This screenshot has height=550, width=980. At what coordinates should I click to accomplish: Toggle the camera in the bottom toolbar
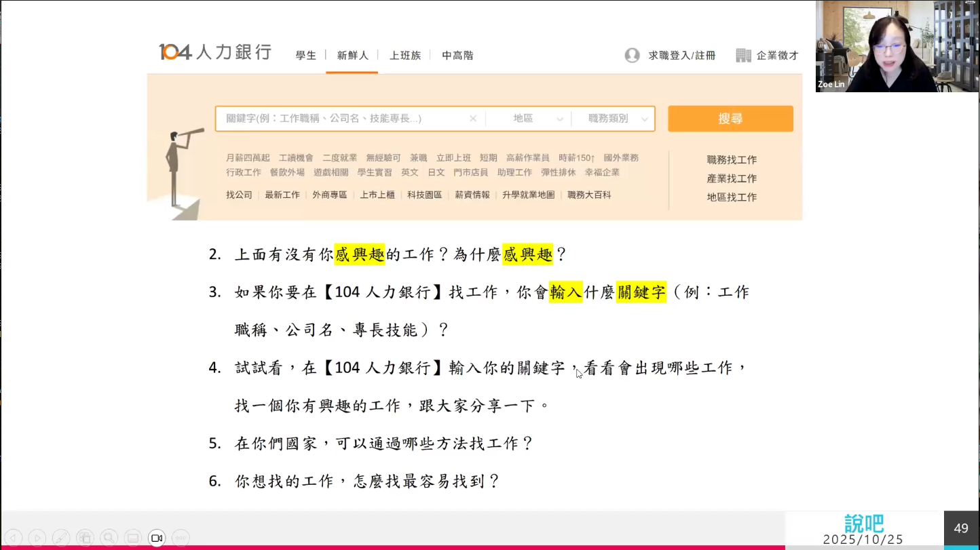point(157,537)
